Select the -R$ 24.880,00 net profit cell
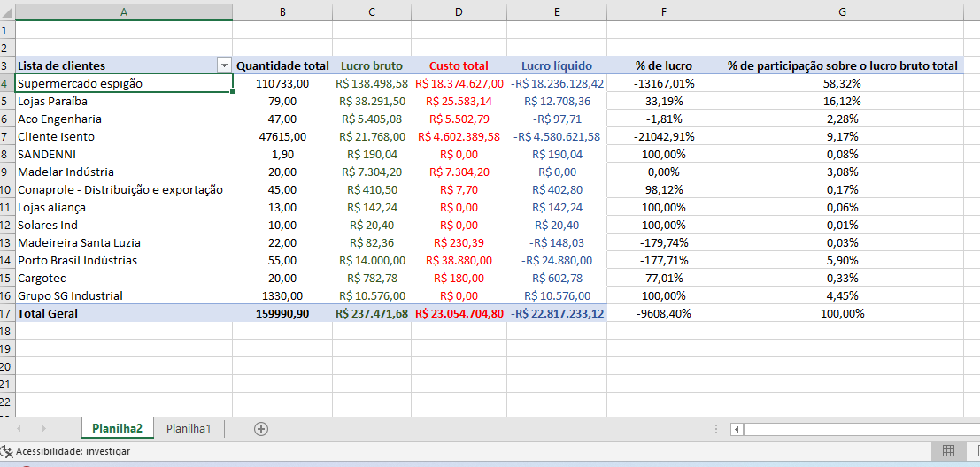The width and height of the screenshot is (980, 467). pos(556,260)
